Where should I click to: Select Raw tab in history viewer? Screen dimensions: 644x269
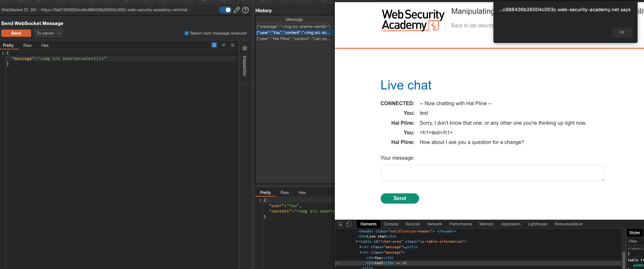point(285,193)
